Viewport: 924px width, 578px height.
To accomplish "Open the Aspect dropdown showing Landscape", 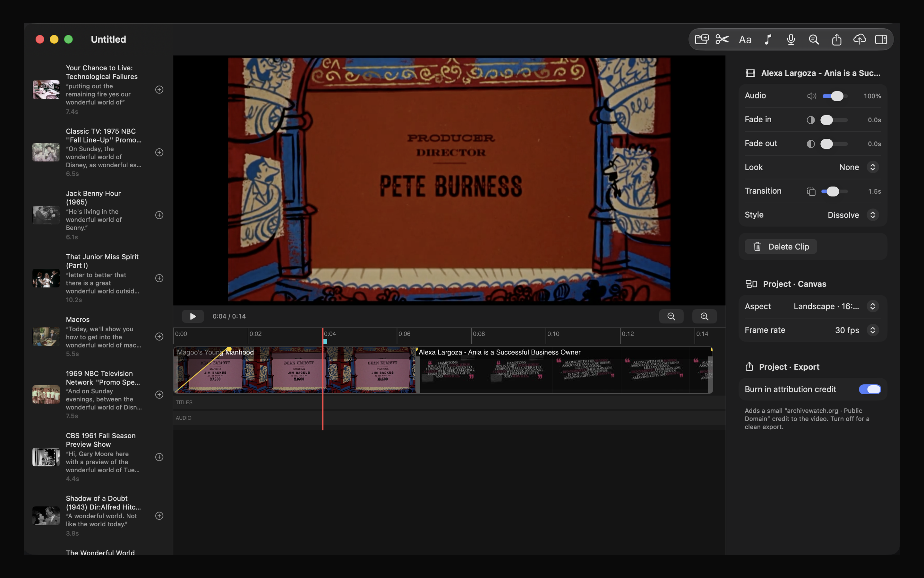I will click(x=836, y=306).
